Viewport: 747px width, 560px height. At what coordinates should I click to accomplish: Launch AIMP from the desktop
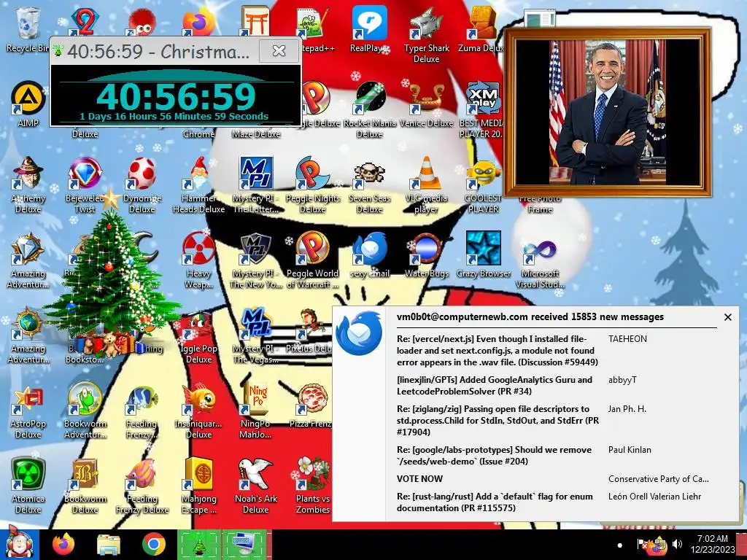click(x=28, y=105)
